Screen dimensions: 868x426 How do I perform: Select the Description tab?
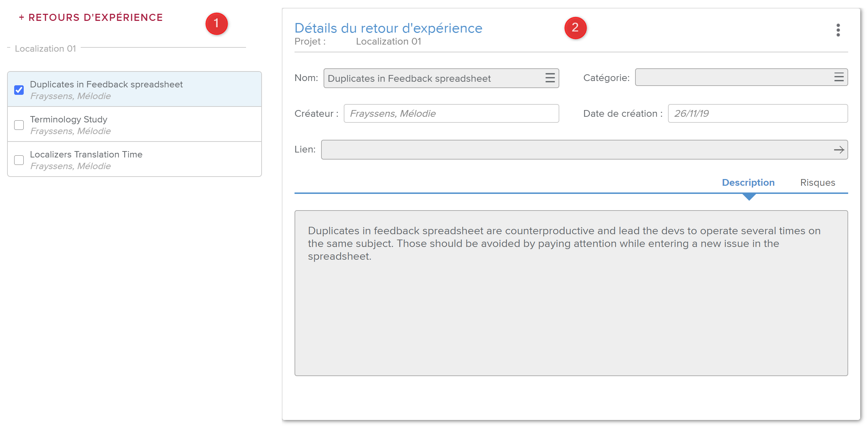pos(748,183)
